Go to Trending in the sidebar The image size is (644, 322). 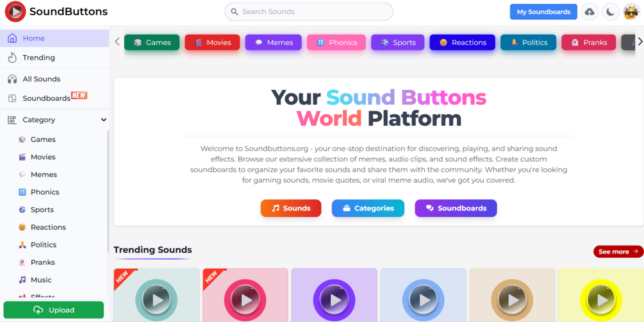(54, 58)
